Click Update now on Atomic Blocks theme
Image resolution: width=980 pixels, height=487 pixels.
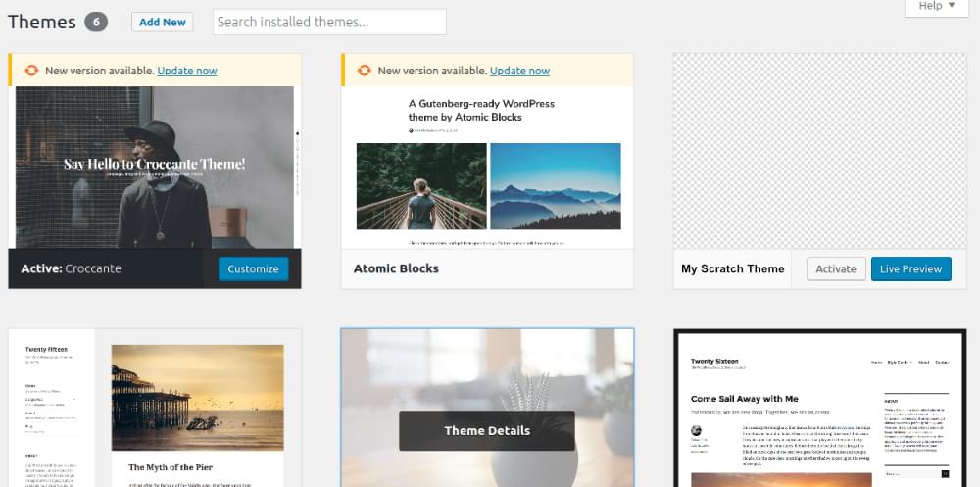[x=519, y=71]
